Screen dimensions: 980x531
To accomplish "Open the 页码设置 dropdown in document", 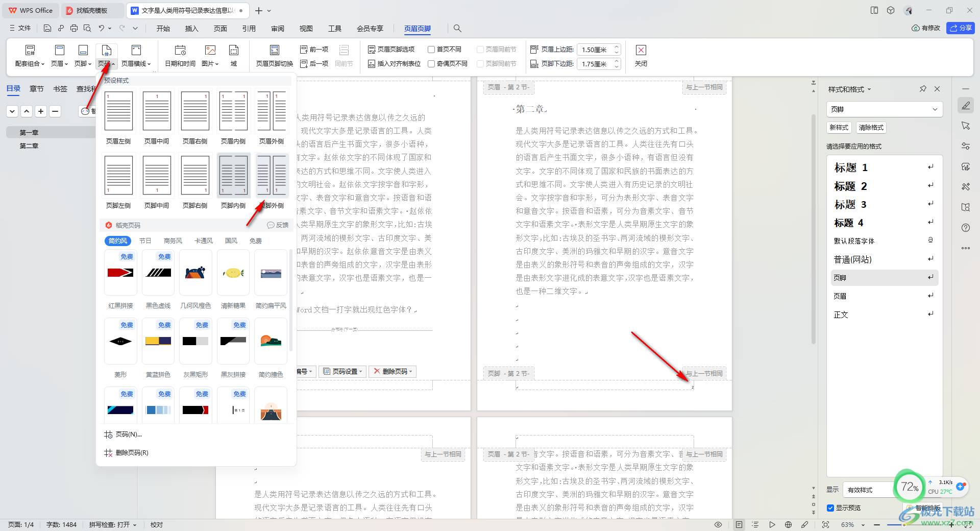I will coord(342,372).
